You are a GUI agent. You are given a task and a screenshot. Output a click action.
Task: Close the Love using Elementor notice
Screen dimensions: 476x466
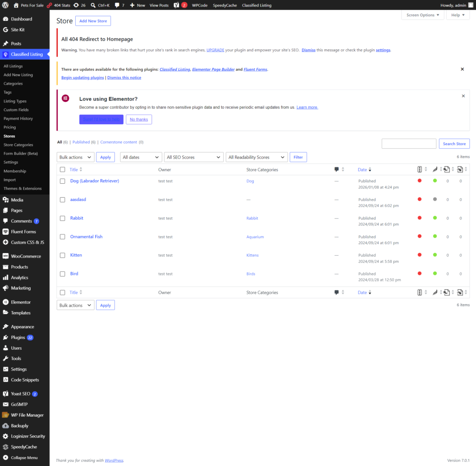(x=463, y=96)
